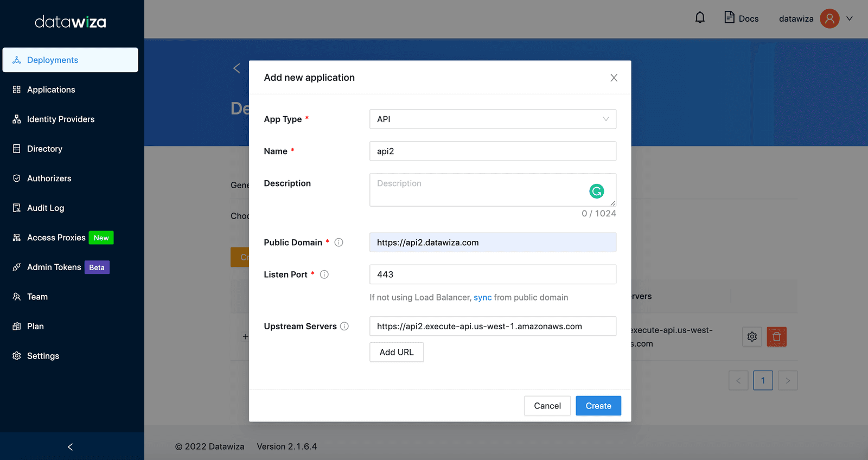The height and width of the screenshot is (460, 868).
Task: Click the Add URL button
Action: click(x=397, y=352)
